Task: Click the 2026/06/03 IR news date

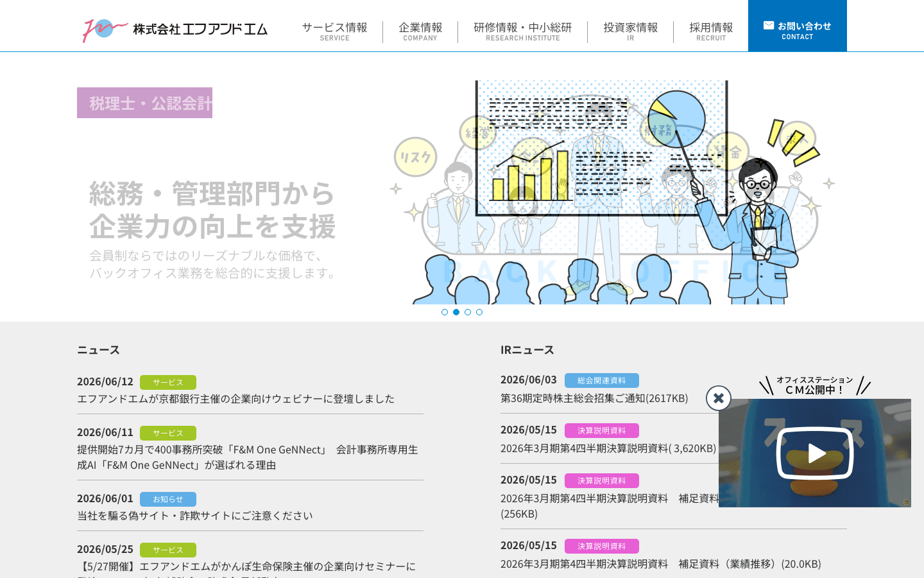Action: click(529, 380)
